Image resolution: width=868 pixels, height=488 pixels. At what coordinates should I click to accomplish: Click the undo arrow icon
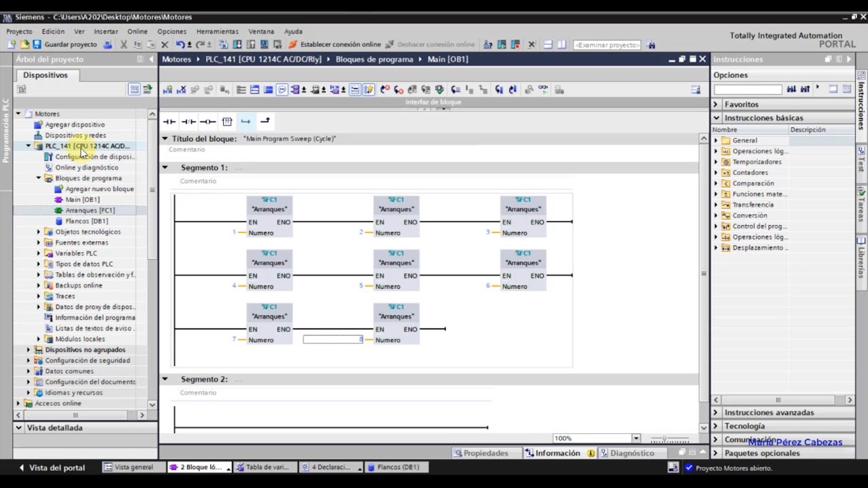(x=180, y=45)
